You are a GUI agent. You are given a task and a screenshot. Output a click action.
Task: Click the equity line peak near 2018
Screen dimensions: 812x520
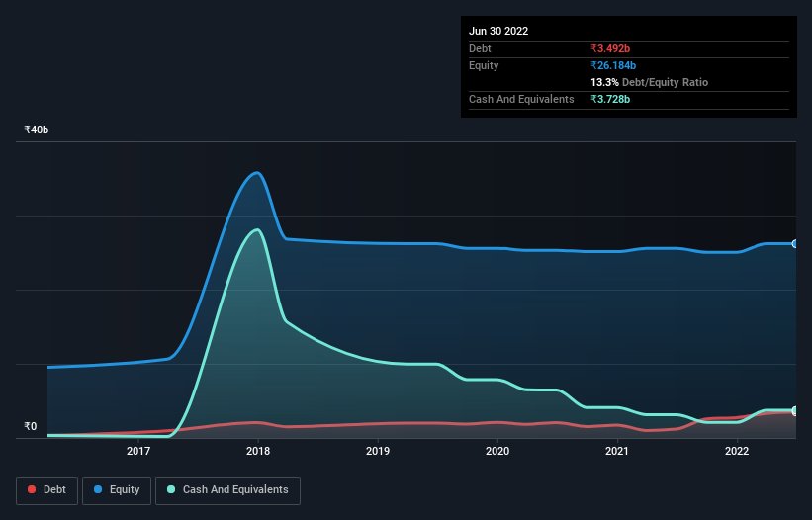coord(257,173)
